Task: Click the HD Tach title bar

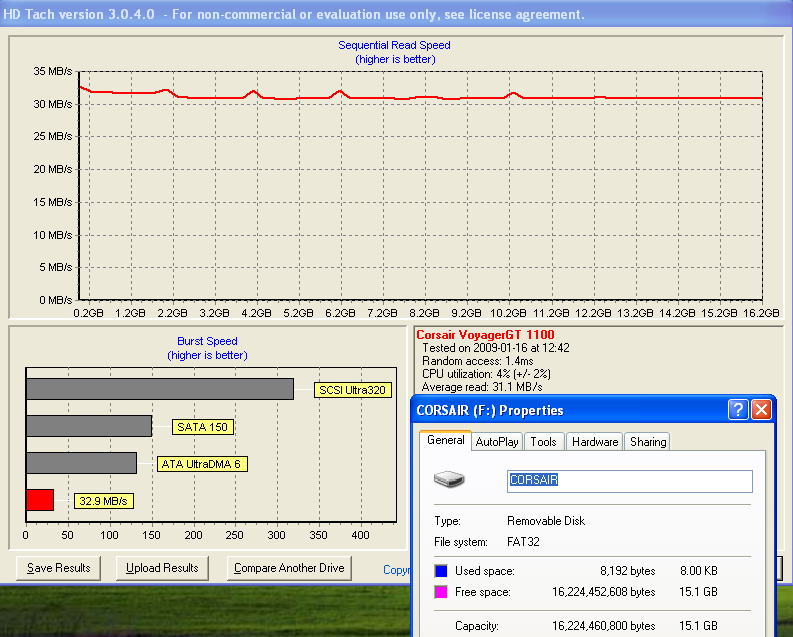Action: 396,14
